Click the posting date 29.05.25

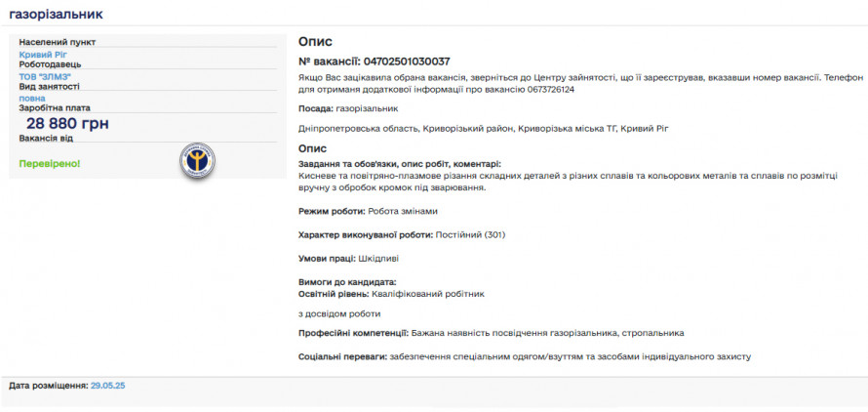coord(107,386)
